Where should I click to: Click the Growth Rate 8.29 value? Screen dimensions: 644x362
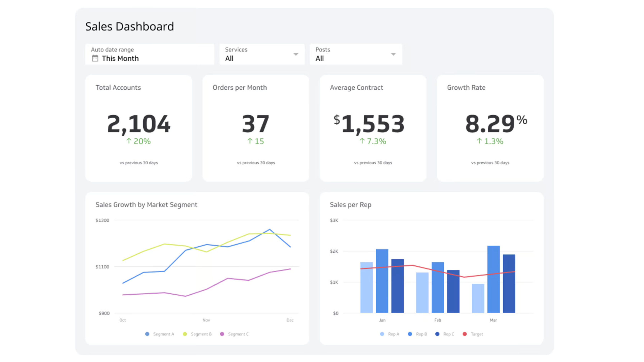[x=490, y=124]
